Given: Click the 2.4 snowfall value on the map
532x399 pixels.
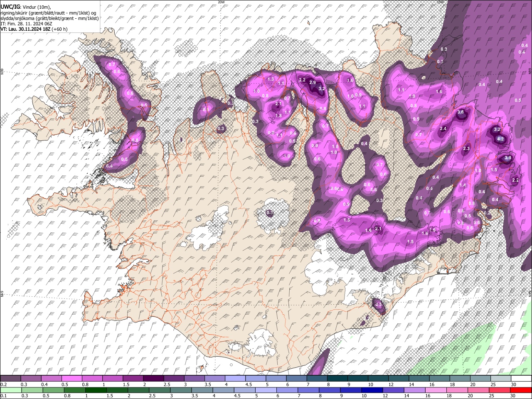Looking at the screenshot, I should (443, 129).
